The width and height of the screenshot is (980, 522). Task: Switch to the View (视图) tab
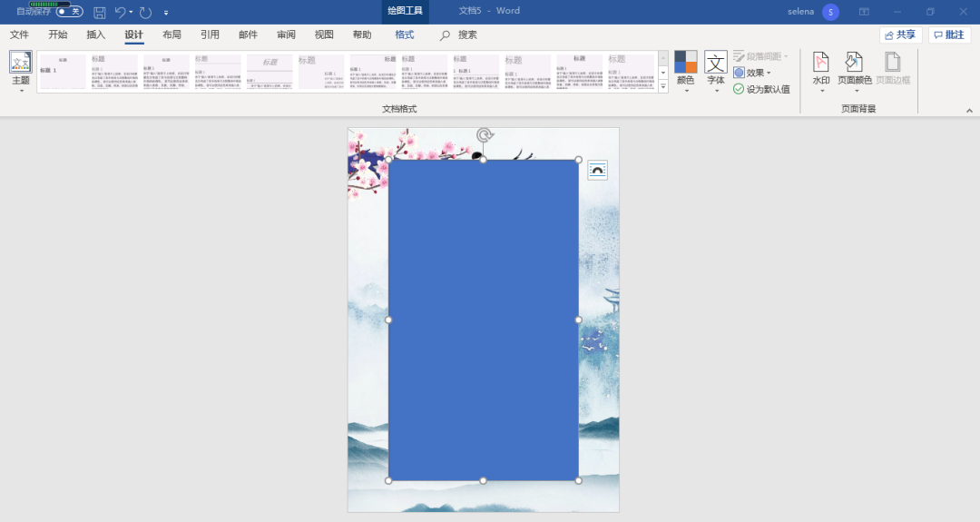[x=324, y=34]
